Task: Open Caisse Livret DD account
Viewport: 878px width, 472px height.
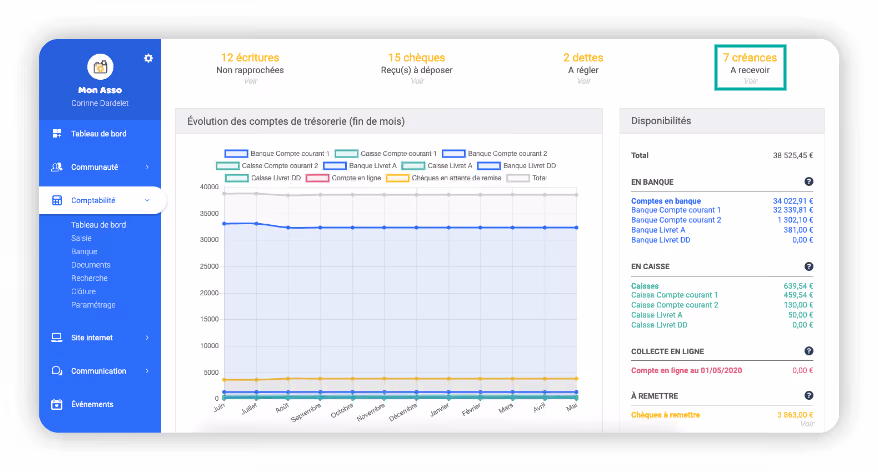Action: 659,325
